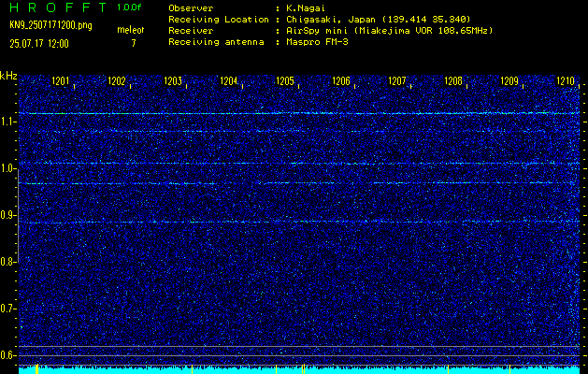
Task: Click the file name KN9_2507171200.png
Action: pos(50,26)
